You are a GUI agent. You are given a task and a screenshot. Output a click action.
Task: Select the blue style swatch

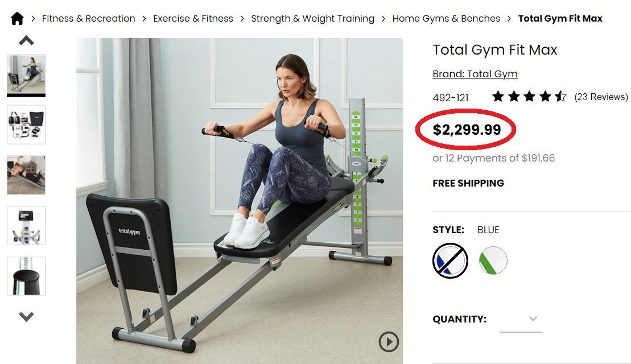click(450, 260)
